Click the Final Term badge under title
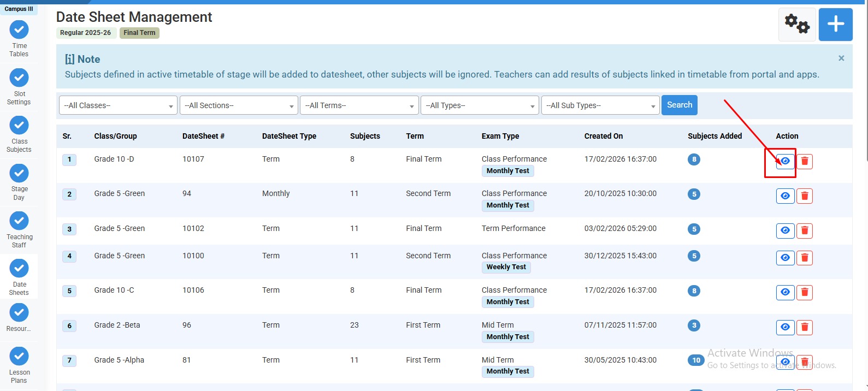Viewport: 868px width, 391px height. click(x=139, y=33)
